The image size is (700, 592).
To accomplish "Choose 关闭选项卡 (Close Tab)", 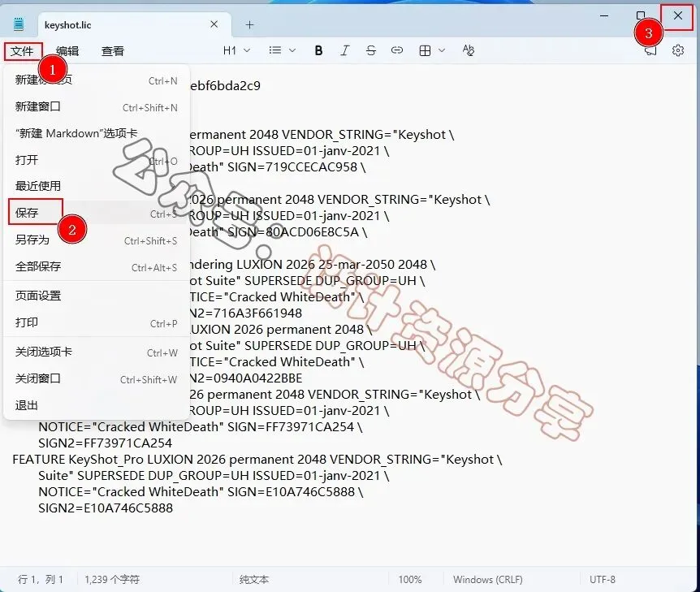I will (97, 352).
